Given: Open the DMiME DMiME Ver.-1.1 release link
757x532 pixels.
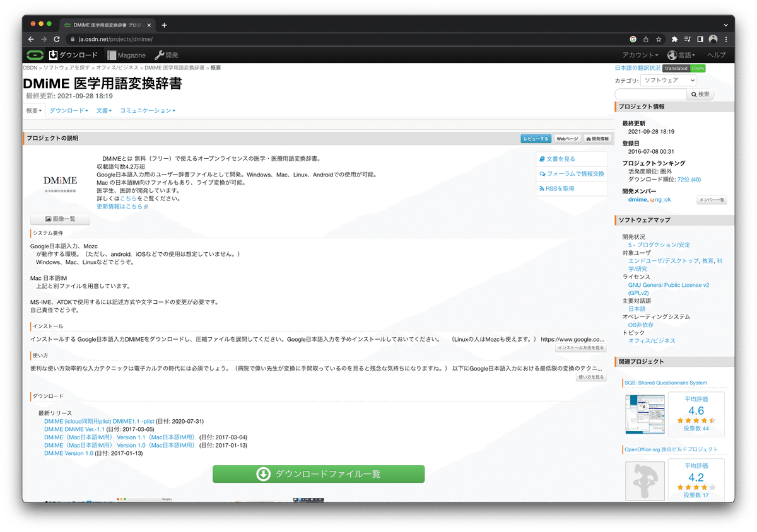Looking at the screenshot, I should coord(74,429).
